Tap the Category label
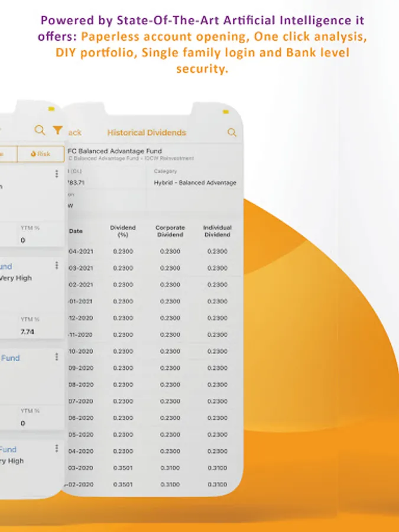This screenshot has width=399, height=532. tap(166, 171)
